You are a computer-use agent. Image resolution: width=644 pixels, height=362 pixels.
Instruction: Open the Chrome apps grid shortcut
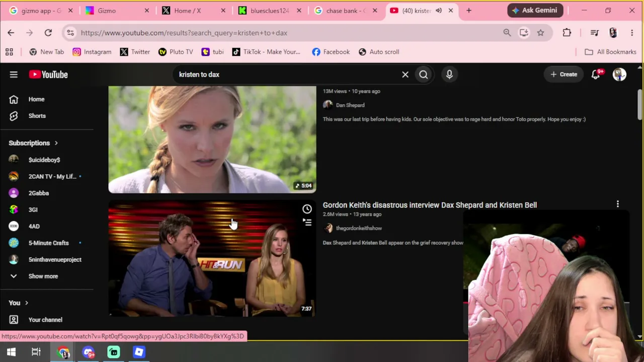pos(9,52)
